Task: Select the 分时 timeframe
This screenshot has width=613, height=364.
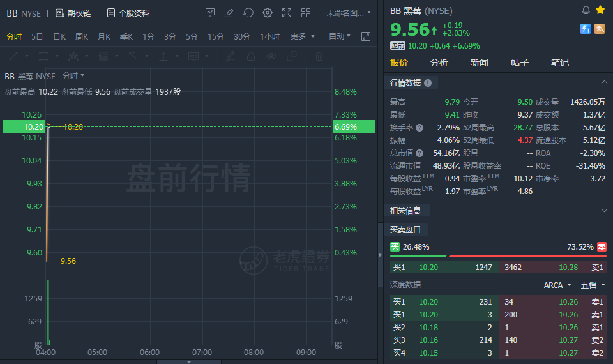Action: tap(13, 37)
